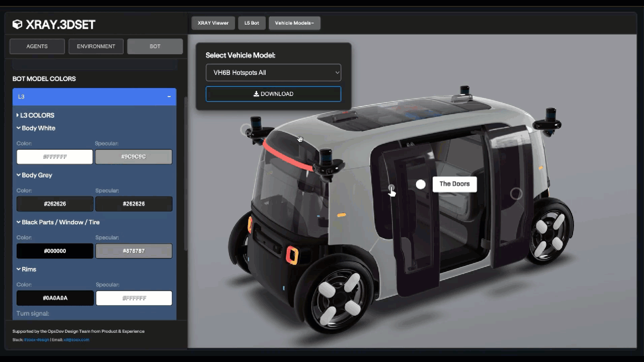Open the Select Vehicle Model dropdown
Viewport: 644px width, 362px height.
273,72
